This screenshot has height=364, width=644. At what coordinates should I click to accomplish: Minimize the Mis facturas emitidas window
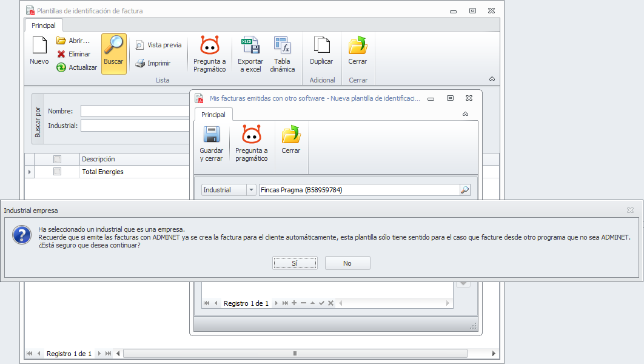431,99
